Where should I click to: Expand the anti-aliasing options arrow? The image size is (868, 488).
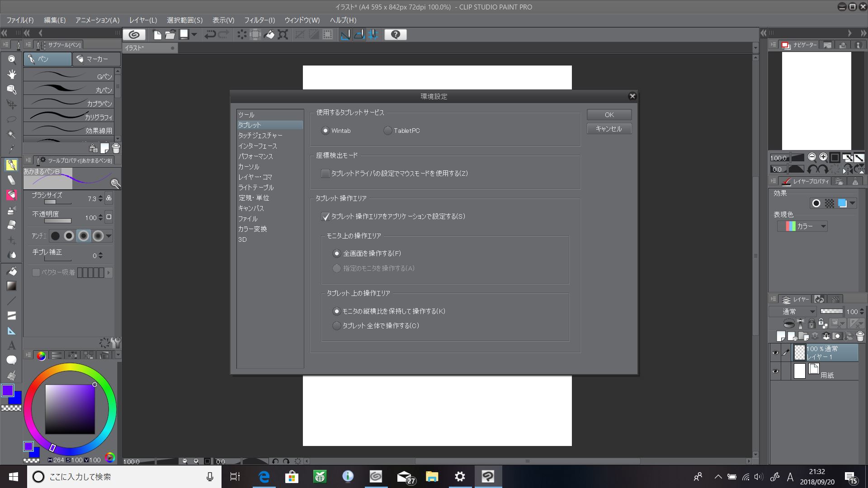108,236
